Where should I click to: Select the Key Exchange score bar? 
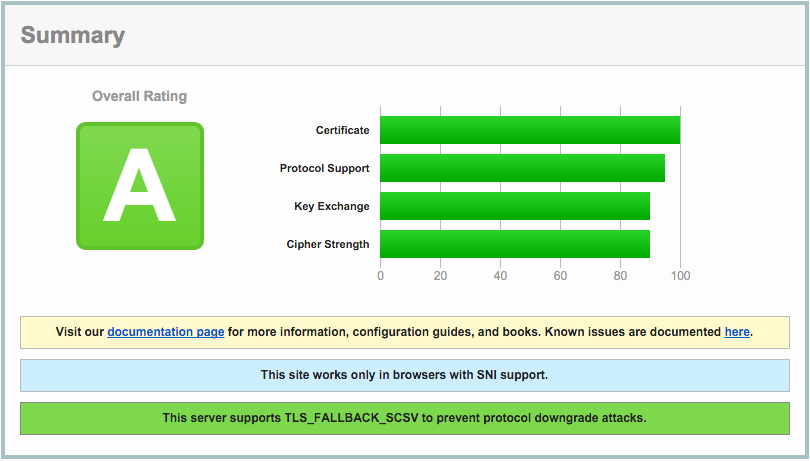tap(515, 206)
